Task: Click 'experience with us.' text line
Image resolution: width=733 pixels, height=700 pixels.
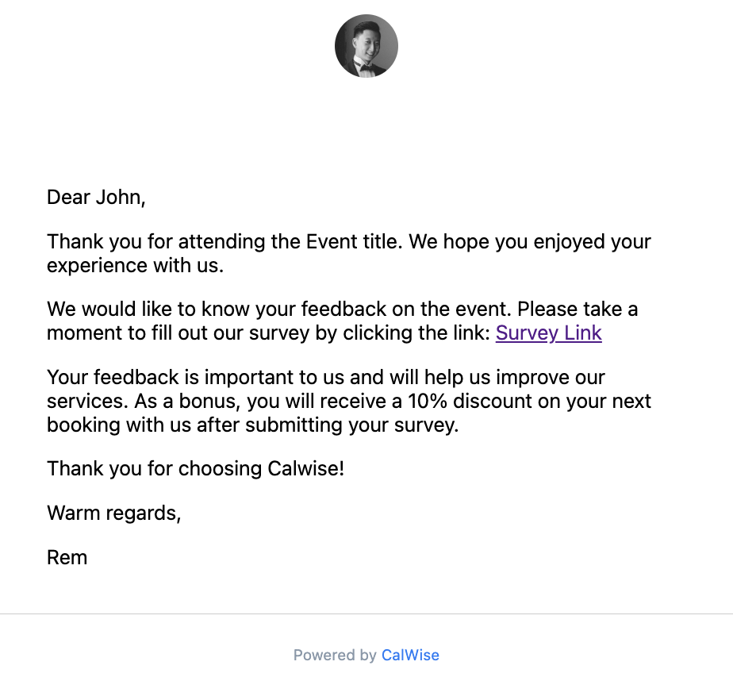Action: [135, 266]
